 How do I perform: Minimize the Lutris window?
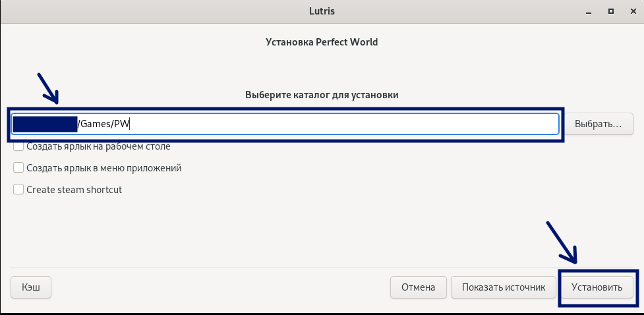[589, 11]
